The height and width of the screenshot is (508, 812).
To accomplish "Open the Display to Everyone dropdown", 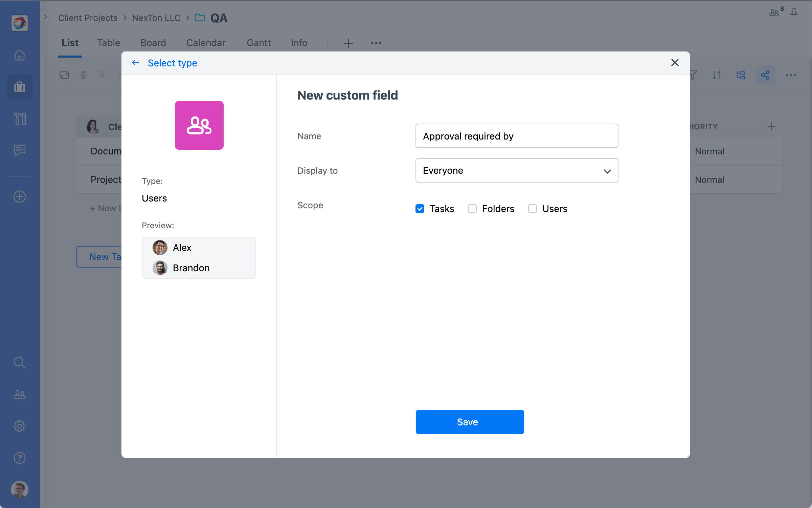I will pyautogui.click(x=517, y=170).
